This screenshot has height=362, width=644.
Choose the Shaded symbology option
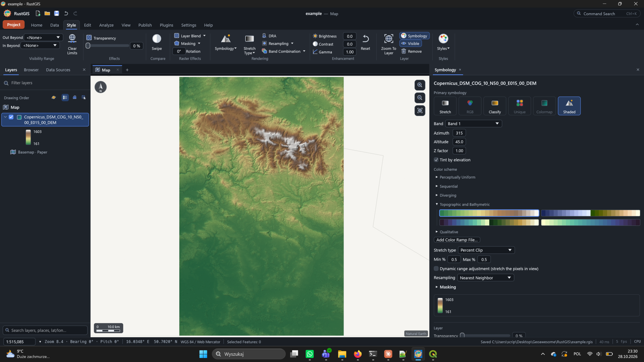(569, 106)
